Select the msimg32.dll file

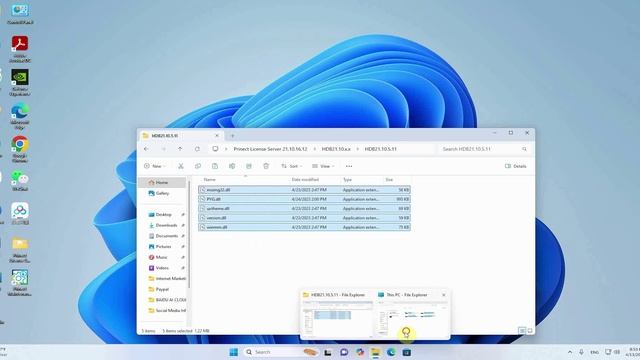point(304,190)
